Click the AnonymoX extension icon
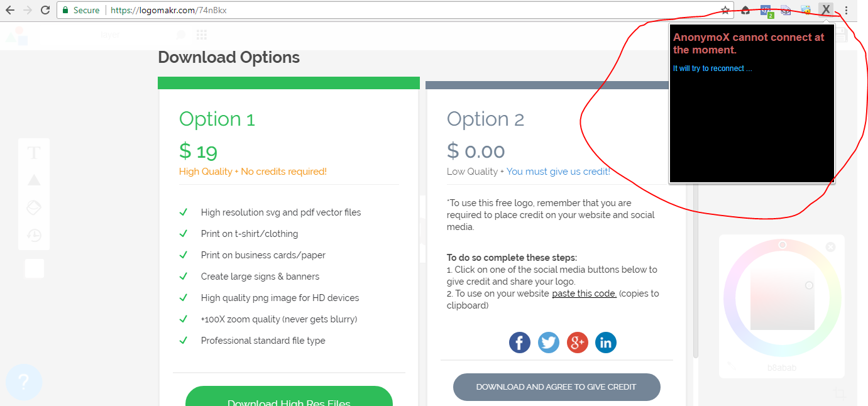 826,10
